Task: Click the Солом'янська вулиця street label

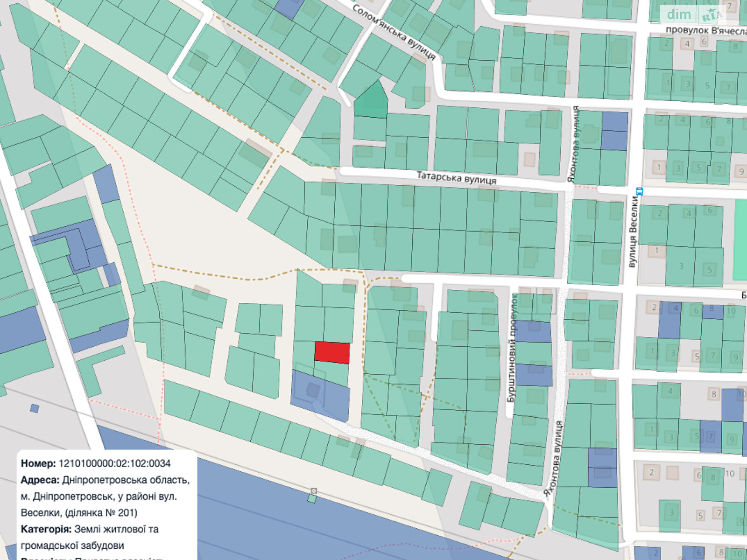Action: point(394,32)
